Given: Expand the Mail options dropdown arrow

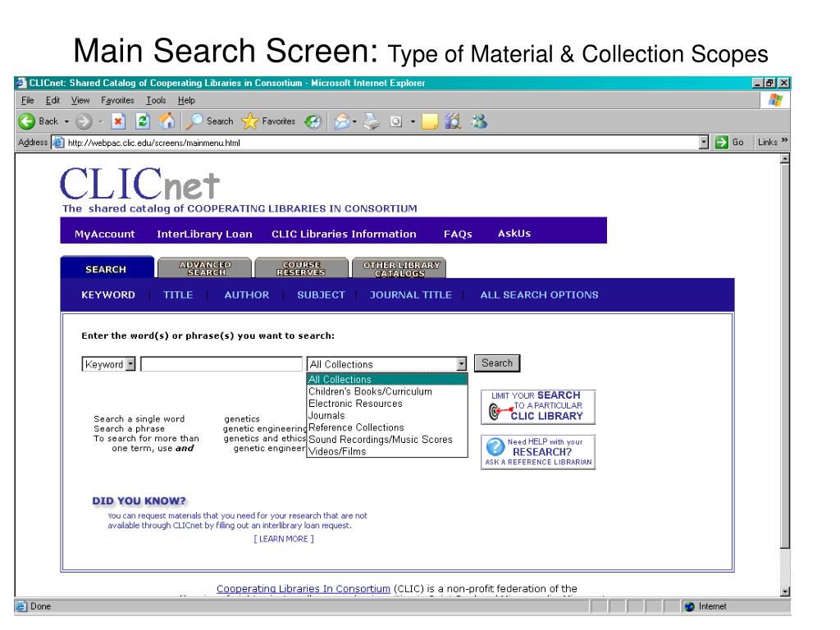Looking at the screenshot, I should tap(354, 121).
